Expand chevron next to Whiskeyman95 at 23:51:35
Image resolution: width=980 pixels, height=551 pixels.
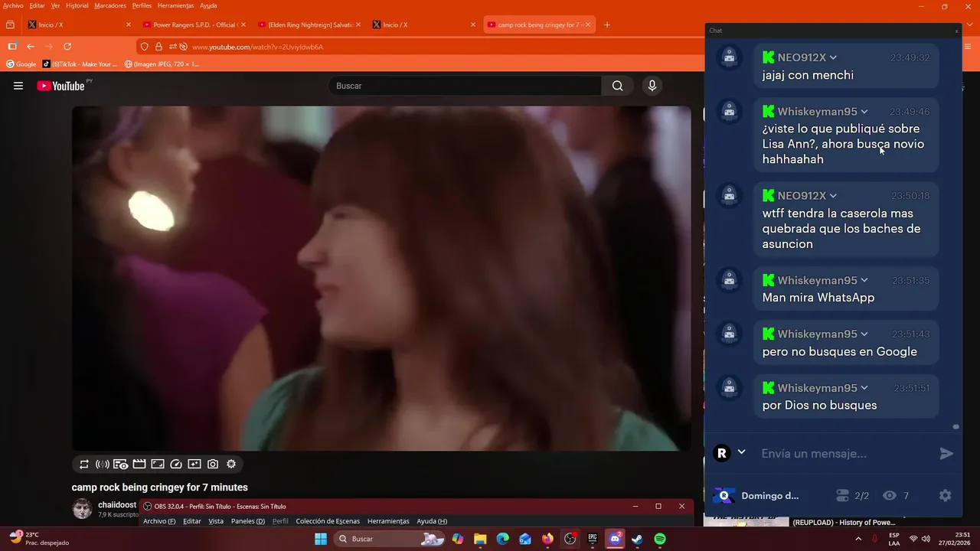point(864,280)
